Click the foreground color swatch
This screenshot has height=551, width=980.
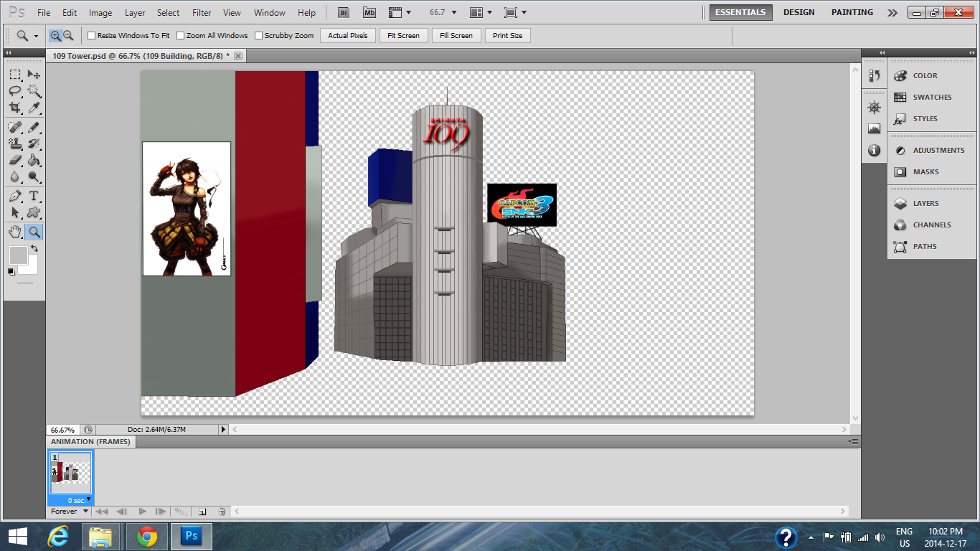(18, 255)
